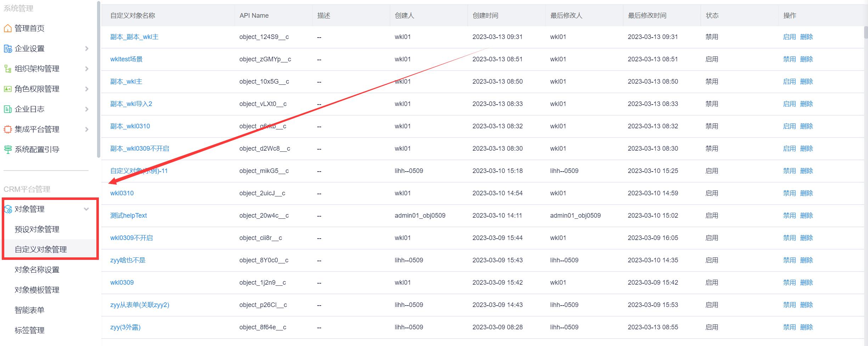This screenshot has height=346, width=868.
Task: Click the 系统配置引导 signpost icon
Action: point(7,150)
